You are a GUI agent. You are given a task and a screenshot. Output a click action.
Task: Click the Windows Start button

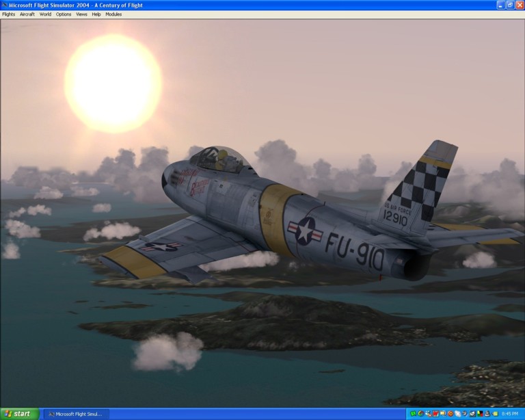tap(19, 414)
